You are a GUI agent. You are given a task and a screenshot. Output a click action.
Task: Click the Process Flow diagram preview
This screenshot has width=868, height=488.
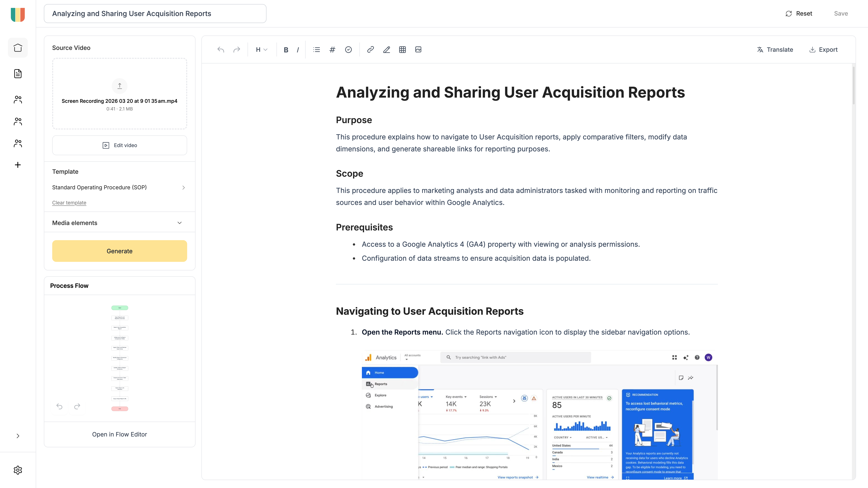[120, 358]
